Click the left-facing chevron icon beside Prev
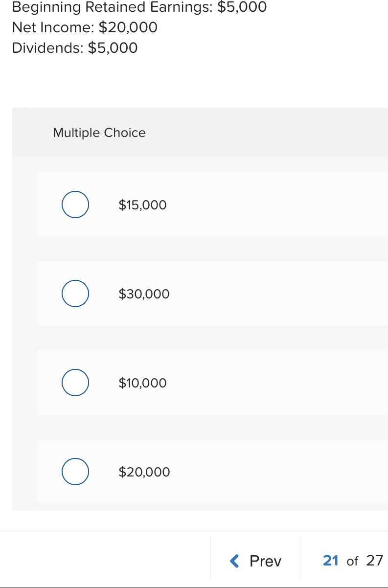Screen dimensions: 388x588 pos(234,561)
